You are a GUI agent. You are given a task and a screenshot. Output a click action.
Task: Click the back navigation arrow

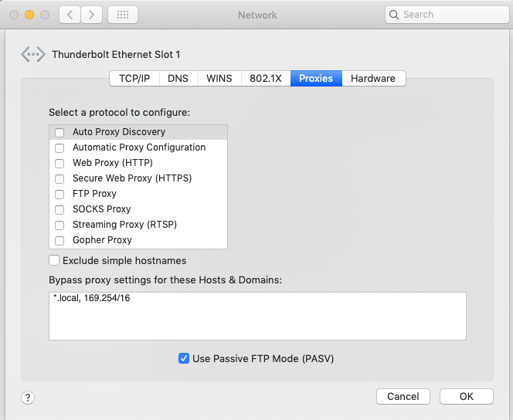70,15
